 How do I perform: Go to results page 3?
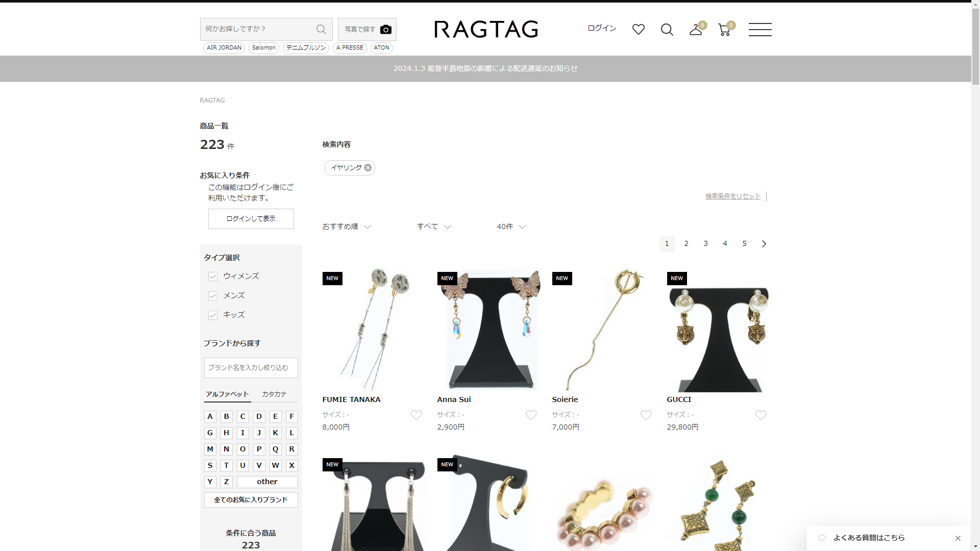705,244
